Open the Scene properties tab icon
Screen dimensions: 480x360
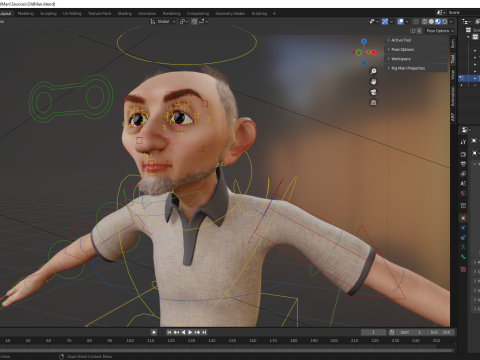pos(463,183)
